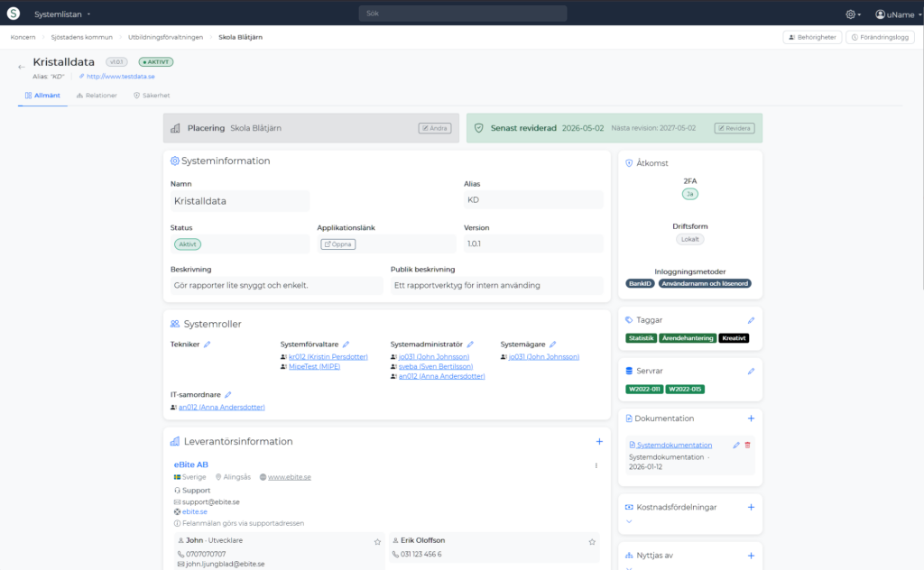The image size is (924, 570).
Task: Open www.ebite.se website link
Action: point(290,477)
